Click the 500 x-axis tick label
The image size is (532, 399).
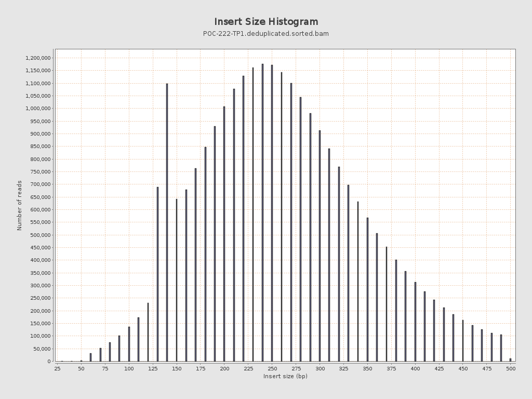pos(511,368)
